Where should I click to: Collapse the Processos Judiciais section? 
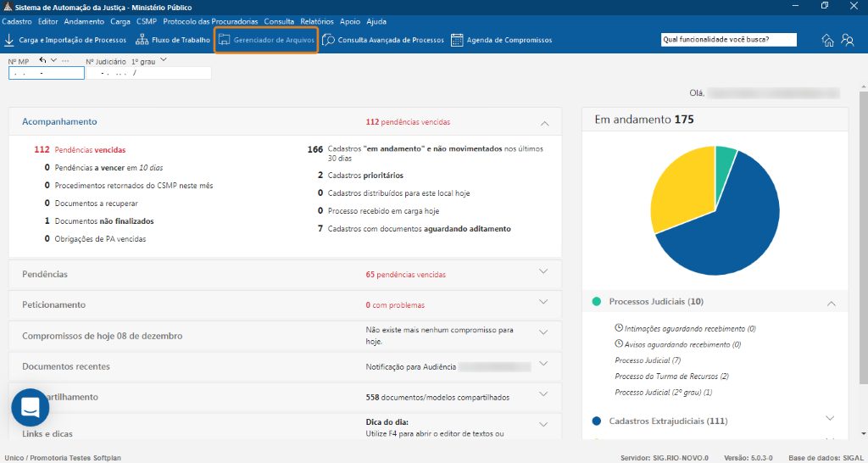[x=831, y=304]
